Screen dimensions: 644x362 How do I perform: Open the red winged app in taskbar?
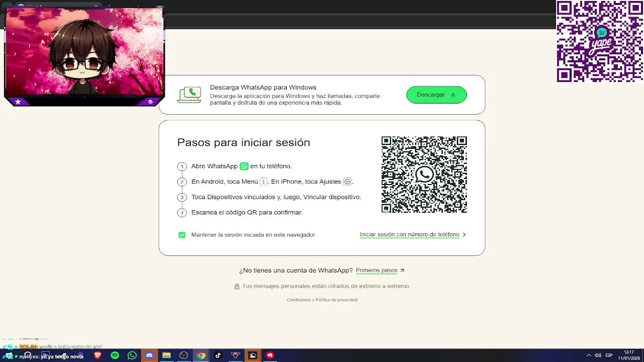pos(235,355)
